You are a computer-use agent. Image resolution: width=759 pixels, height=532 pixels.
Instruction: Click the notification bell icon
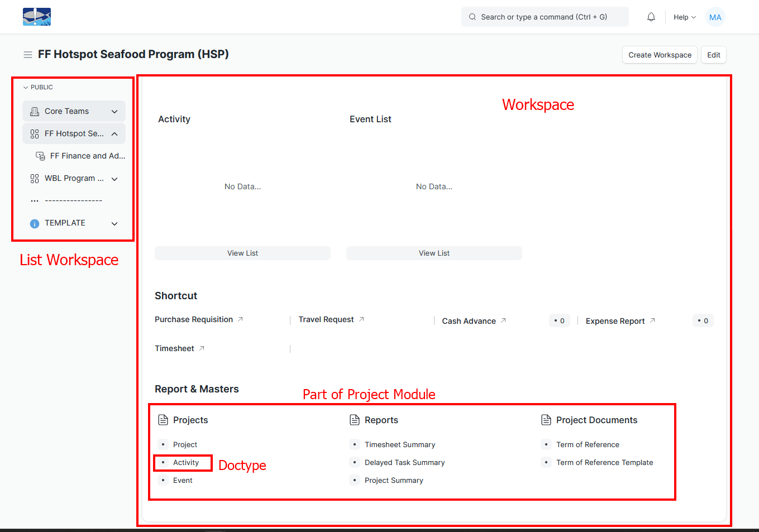click(x=651, y=17)
